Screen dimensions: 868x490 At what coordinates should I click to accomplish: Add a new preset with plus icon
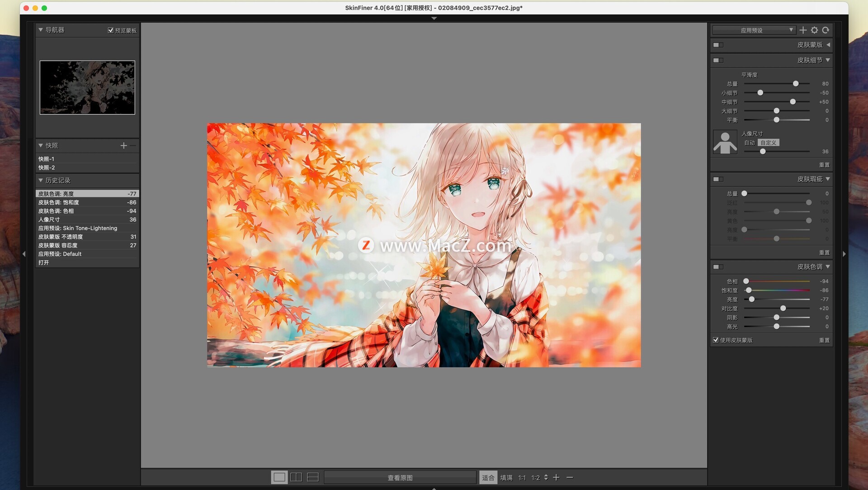[803, 30]
